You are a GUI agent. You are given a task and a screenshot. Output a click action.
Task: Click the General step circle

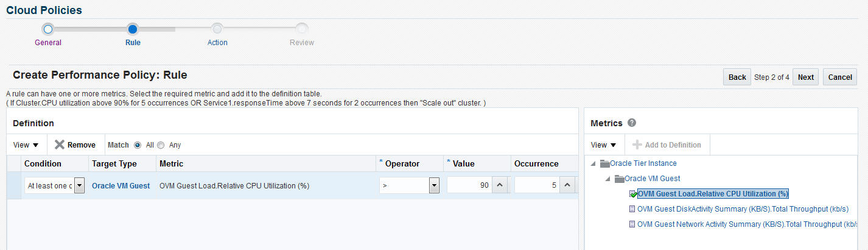click(x=48, y=29)
